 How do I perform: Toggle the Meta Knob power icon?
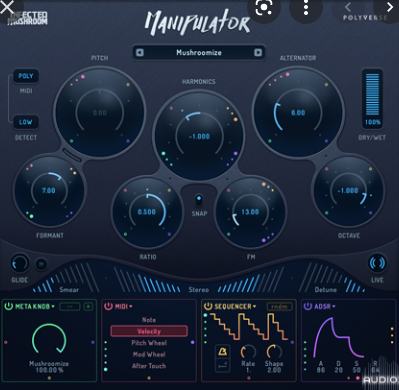point(8,306)
